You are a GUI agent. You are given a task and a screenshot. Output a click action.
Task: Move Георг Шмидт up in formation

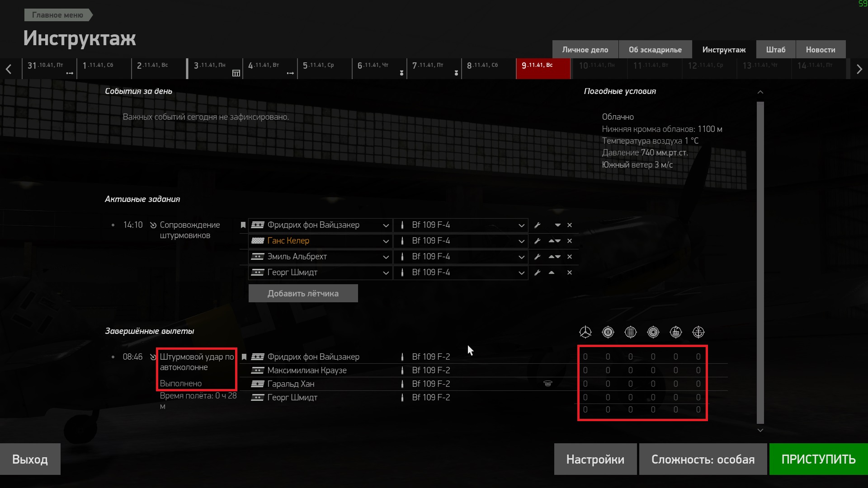point(552,272)
